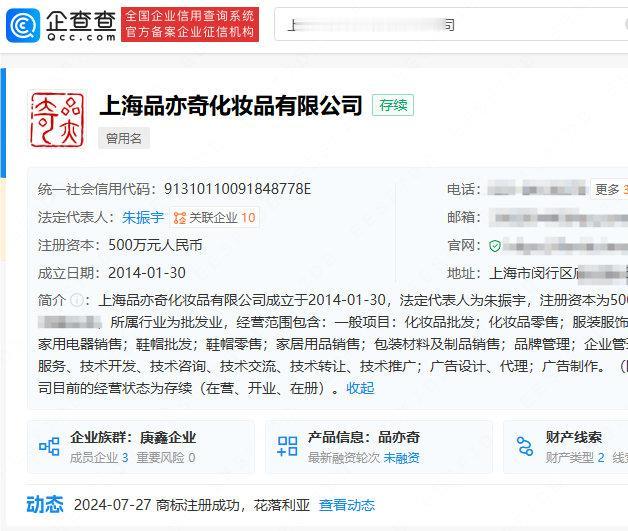Click company name 上海品亦奇化妆品有限公司 heading
This screenshot has height=531, width=628.
[x=231, y=106]
